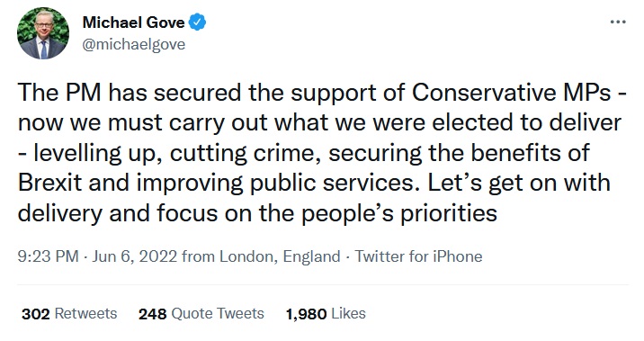Open the @michaelgove handle link
This screenshot has height=341, width=644.
pyautogui.click(x=134, y=44)
